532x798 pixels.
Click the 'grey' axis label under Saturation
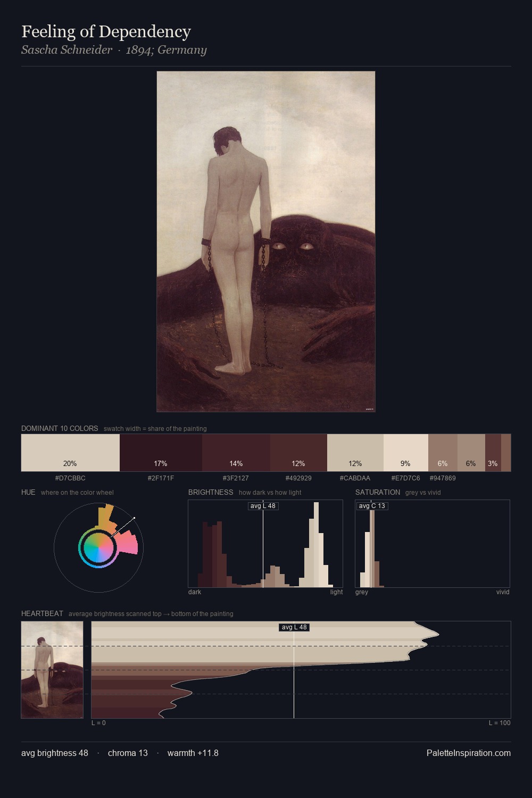(x=362, y=592)
